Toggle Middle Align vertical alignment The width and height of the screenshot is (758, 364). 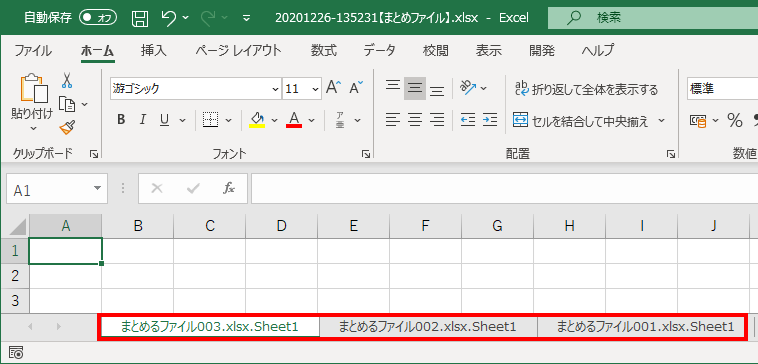(415, 88)
